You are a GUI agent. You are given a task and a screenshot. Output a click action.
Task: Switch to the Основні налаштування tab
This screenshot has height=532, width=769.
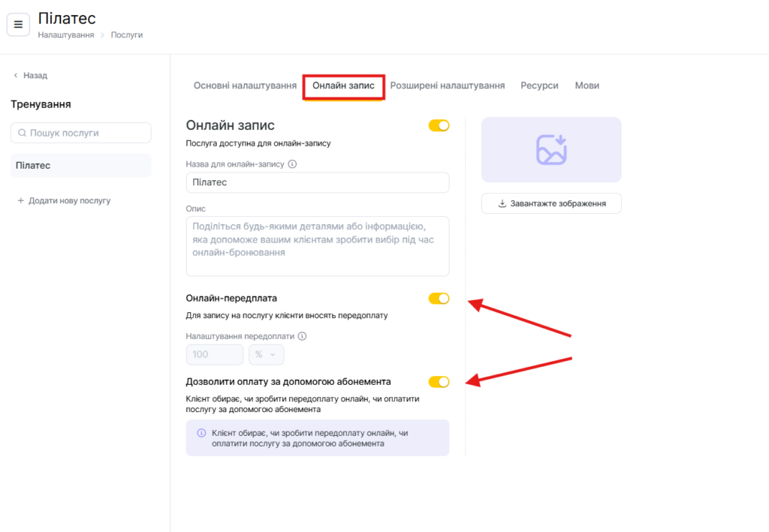point(245,86)
